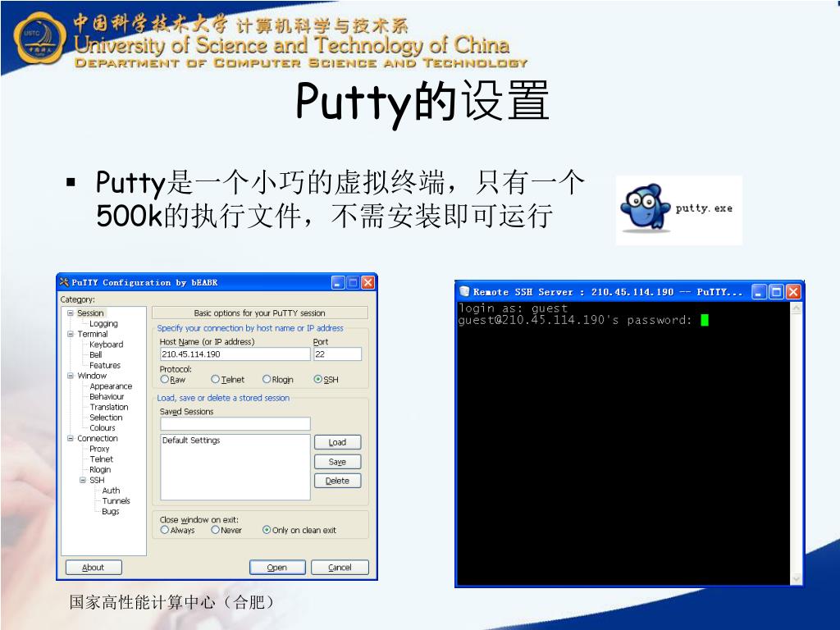Collapse the Terminal tree node
840x630 pixels.
(x=71, y=334)
